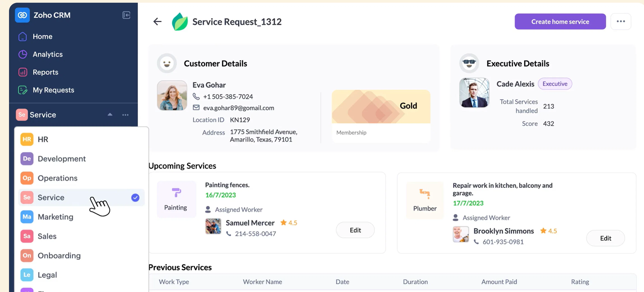Open the Analytics pie-chart icon

tap(23, 54)
